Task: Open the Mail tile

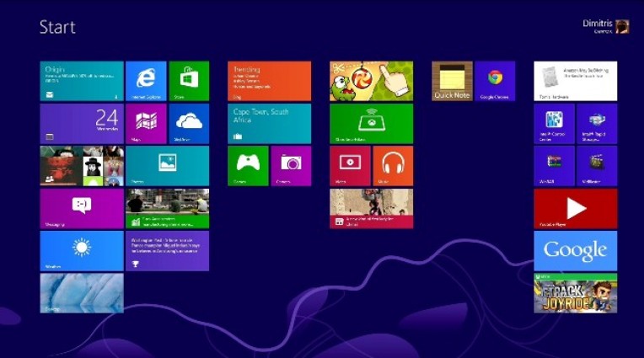Action: coord(82,81)
